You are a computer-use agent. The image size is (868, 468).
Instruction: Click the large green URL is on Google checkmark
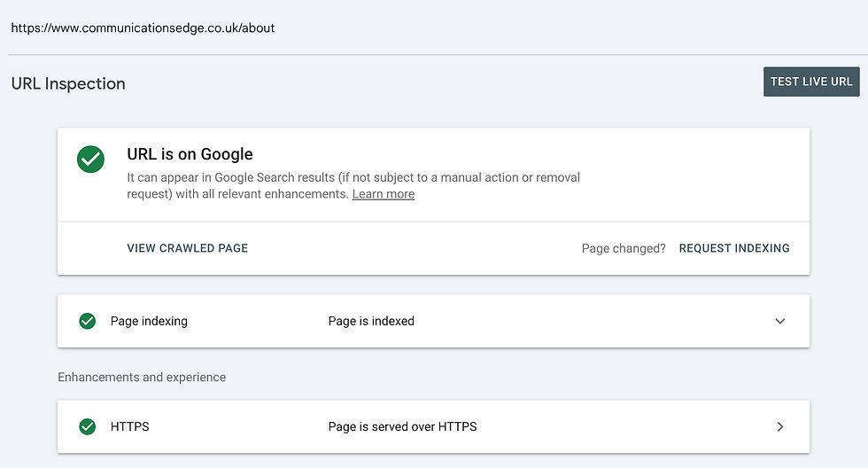click(x=90, y=160)
